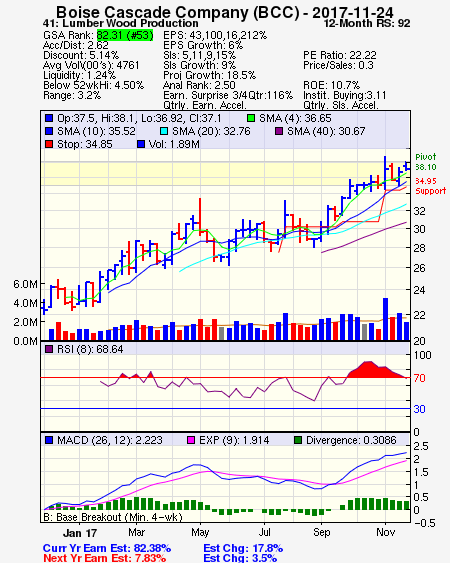The image size is (450, 563).
Task: Click the 41: Lumber Wood Production label
Action: point(120,24)
